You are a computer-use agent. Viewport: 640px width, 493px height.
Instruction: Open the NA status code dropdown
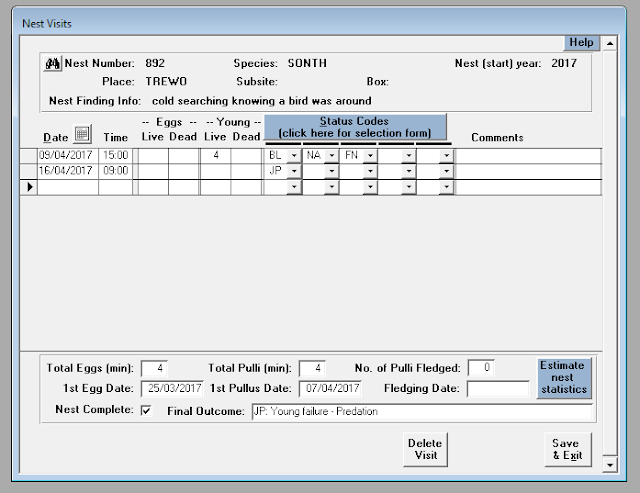331,155
